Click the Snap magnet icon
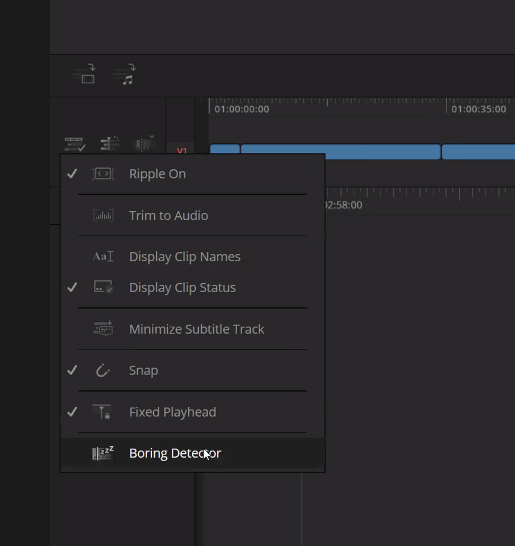Screen dimensions: 515x546 [103, 370]
